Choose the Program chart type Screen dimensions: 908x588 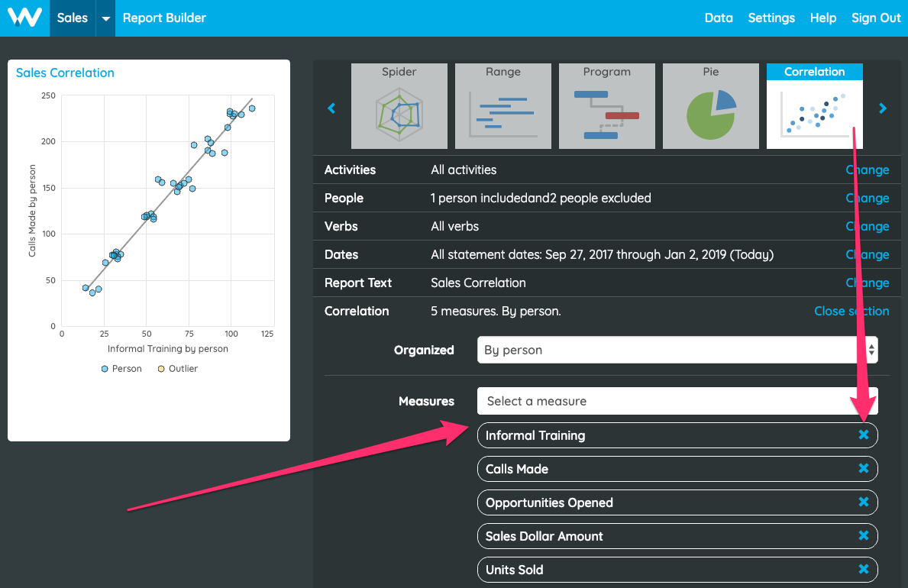coord(606,106)
